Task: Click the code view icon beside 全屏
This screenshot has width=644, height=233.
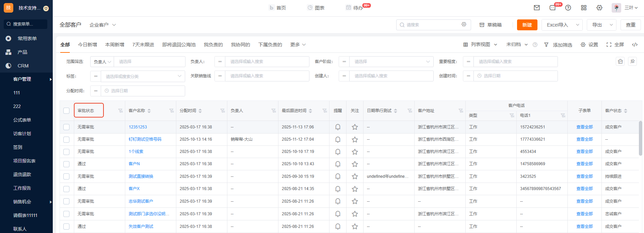Action: click(635, 45)
